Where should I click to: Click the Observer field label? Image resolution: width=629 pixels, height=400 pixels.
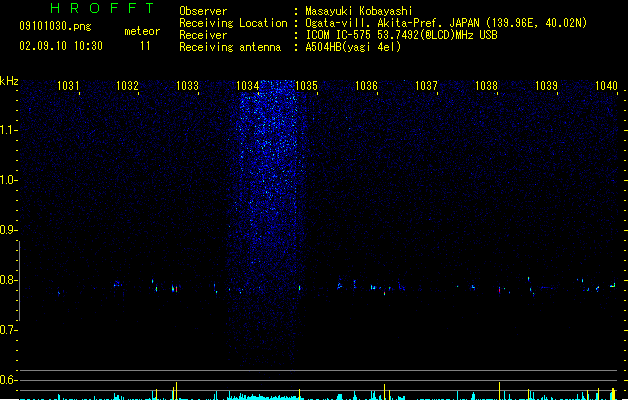click(x=203, y=11)
